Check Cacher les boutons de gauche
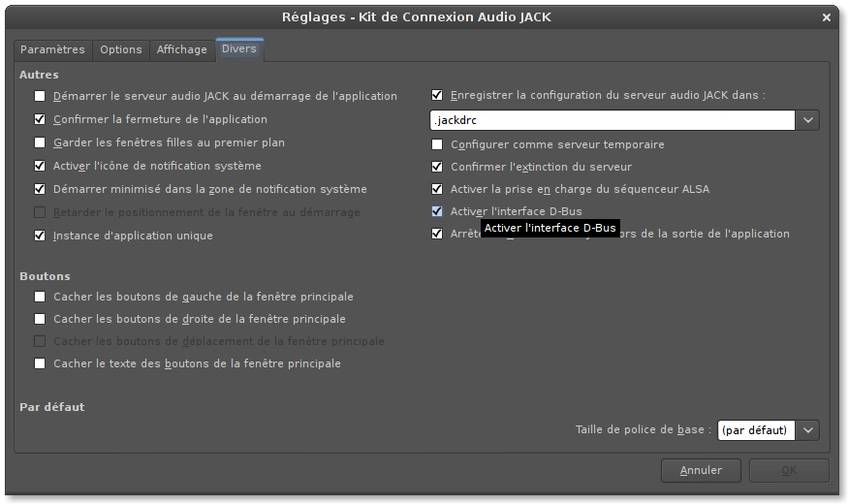The height and width of the screenshot is (504, 848). point(40,297)
